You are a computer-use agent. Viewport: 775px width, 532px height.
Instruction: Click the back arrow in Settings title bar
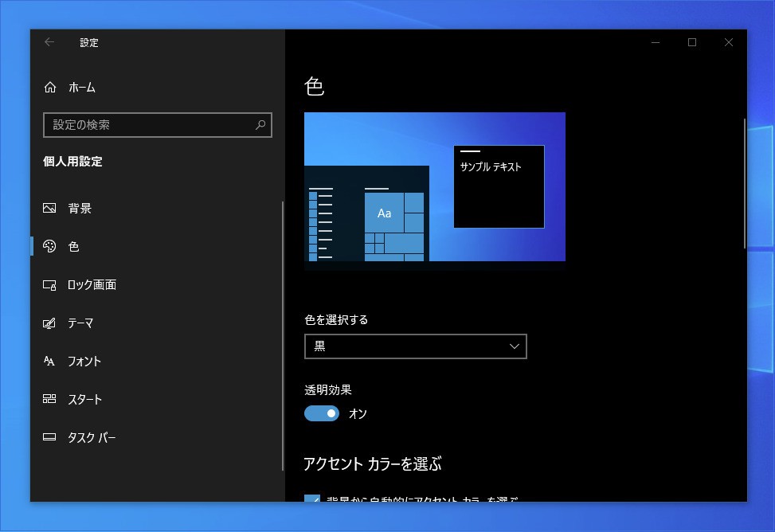[49, 42]
